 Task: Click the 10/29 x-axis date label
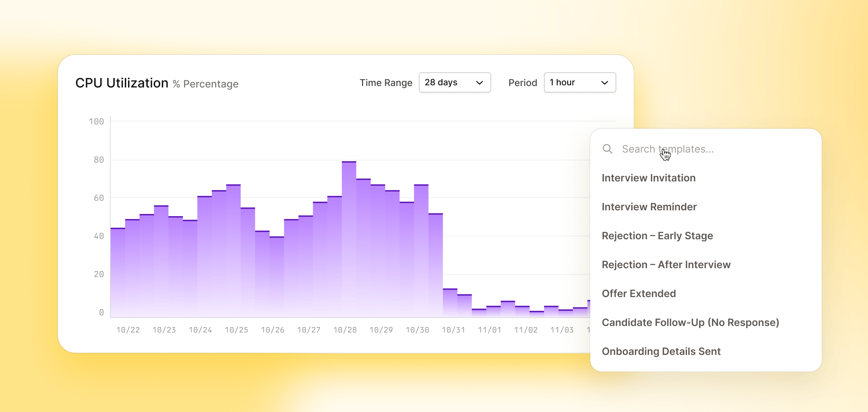click(x=381, y=330)
